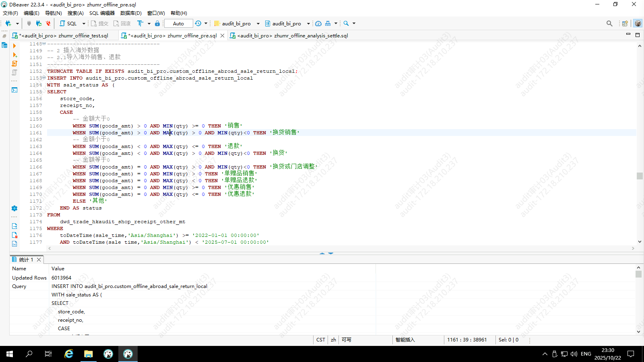Open the Auto commit mode combo box

(x=178, y=23)
